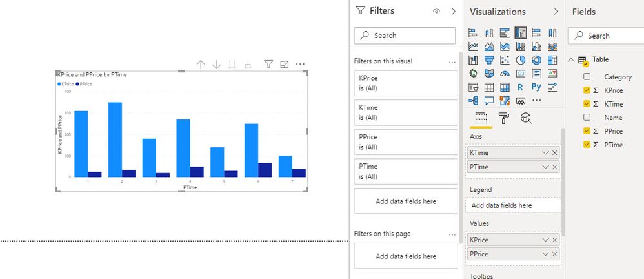This screenshot has height=279, width=644.
Task: Choose the R script visual icon
Action: point(520,87)
